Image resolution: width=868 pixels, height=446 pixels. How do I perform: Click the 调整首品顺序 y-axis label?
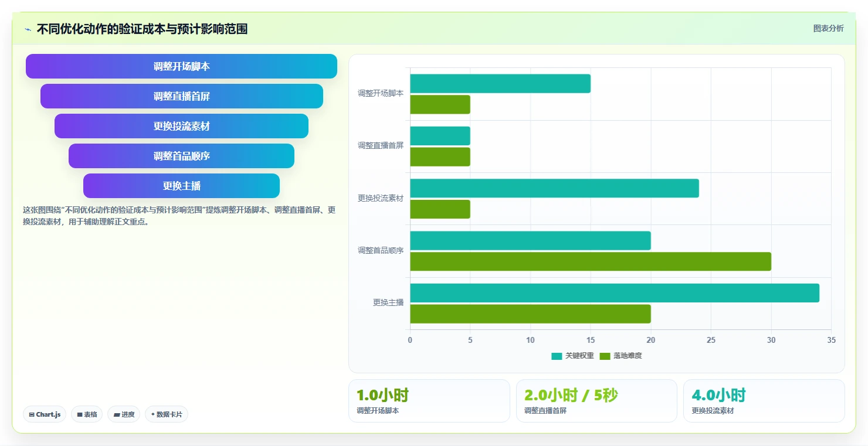click(381, 250)
